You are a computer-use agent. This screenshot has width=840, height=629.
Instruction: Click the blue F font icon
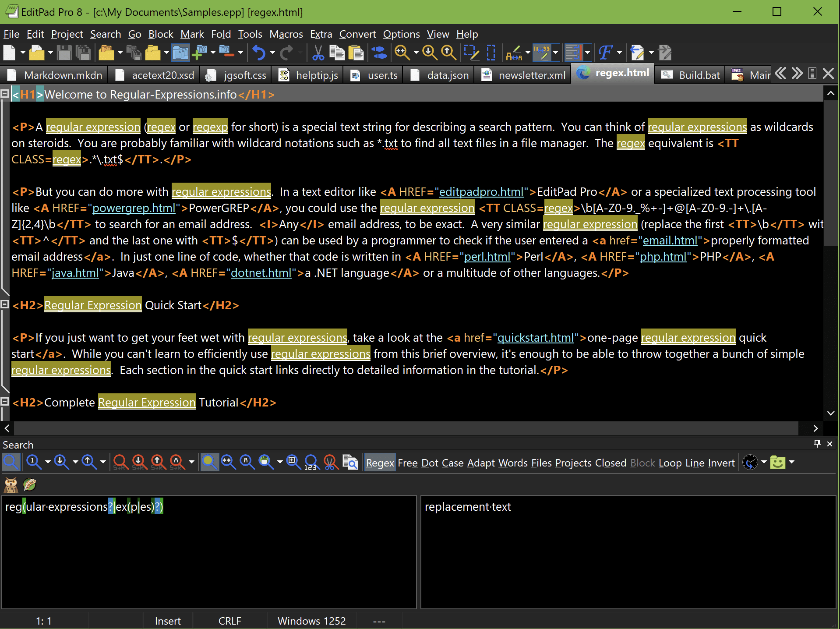[605, 53]
